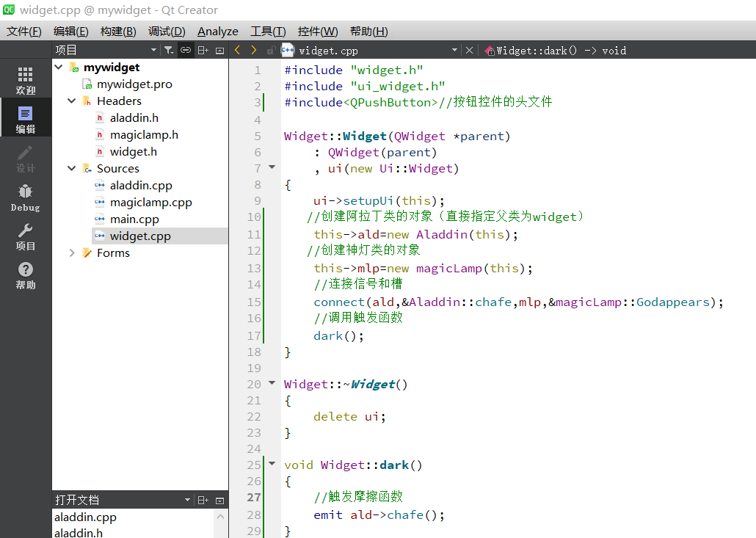
Task: Toggle synchronize with editor link icon
Action: coord(186,50)
